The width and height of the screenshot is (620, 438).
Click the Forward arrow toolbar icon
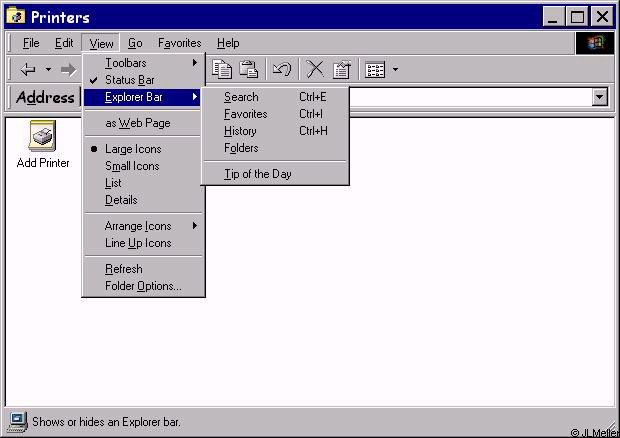pyautogui.click(x=68, y=70)
